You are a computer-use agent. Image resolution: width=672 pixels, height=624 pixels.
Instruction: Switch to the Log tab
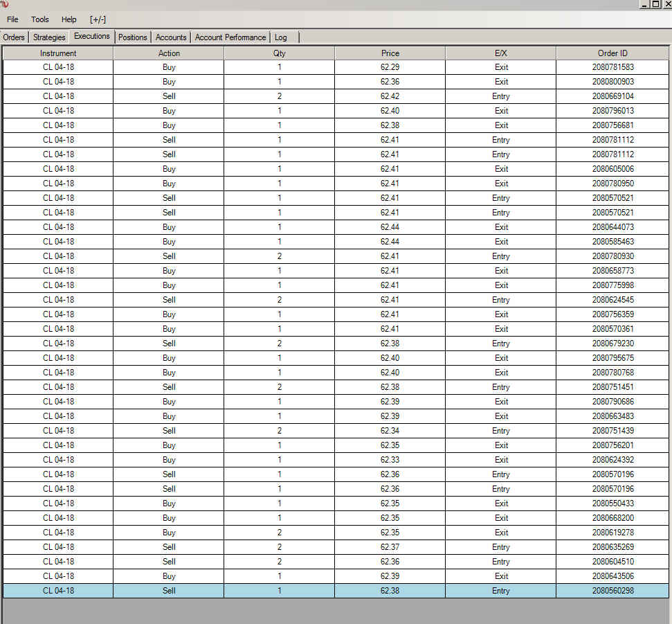pos(281,37)
